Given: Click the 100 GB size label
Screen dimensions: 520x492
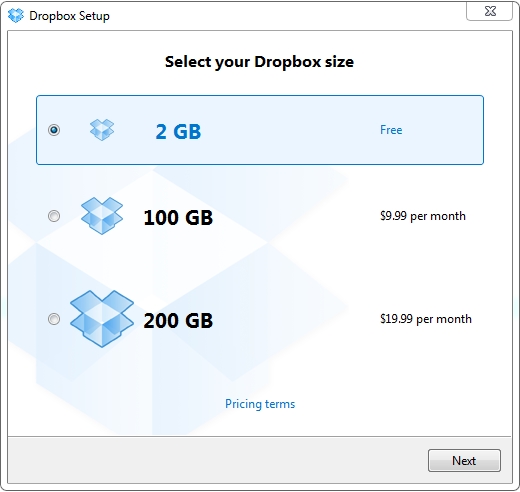Looking at the screenshot, I should pyautogui.click(x=178, y=217).
